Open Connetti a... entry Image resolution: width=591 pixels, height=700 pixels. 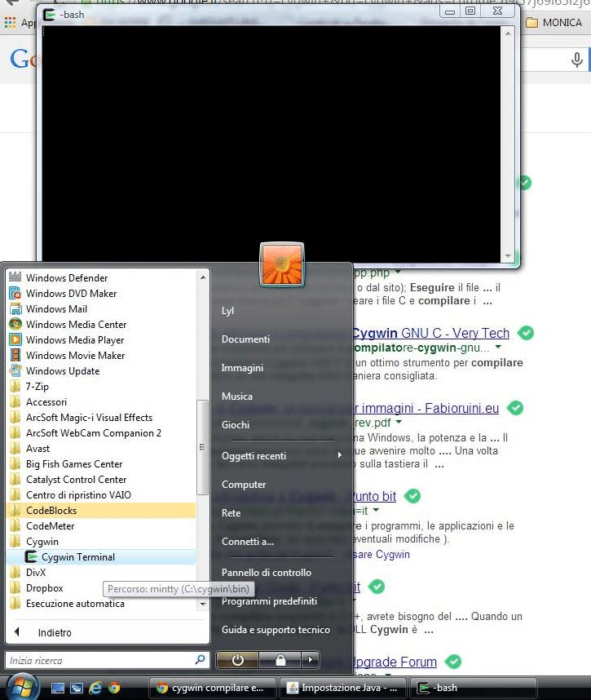(248, 542)
